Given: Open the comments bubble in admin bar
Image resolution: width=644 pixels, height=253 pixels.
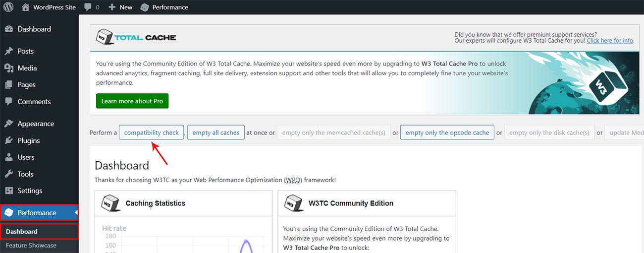Looking at the screenshot, I should [x=88, y=7].
